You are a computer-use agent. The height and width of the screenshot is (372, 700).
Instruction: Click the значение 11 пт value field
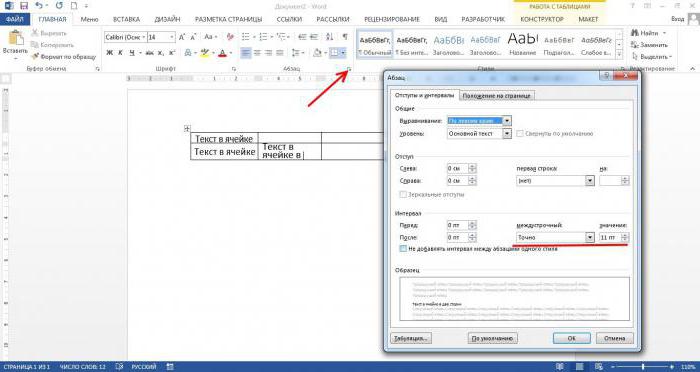coord(610,238)
